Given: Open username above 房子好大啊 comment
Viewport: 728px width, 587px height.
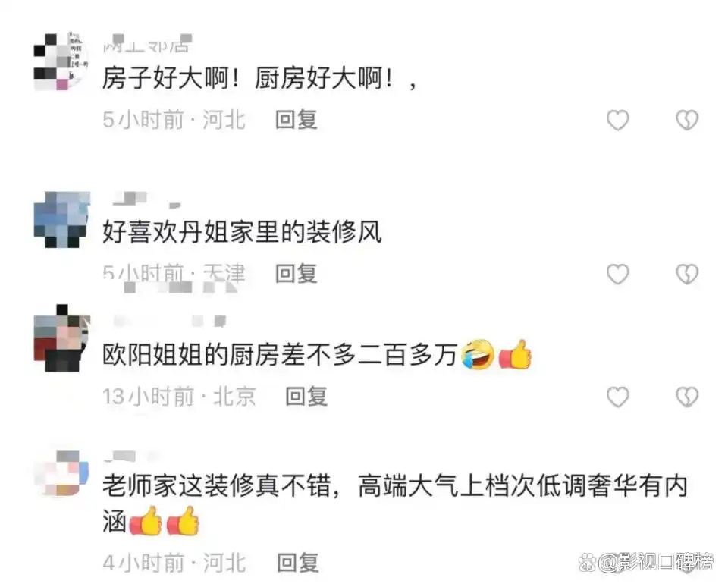Looking at the screenshot, I should click(x=146, y=43).
